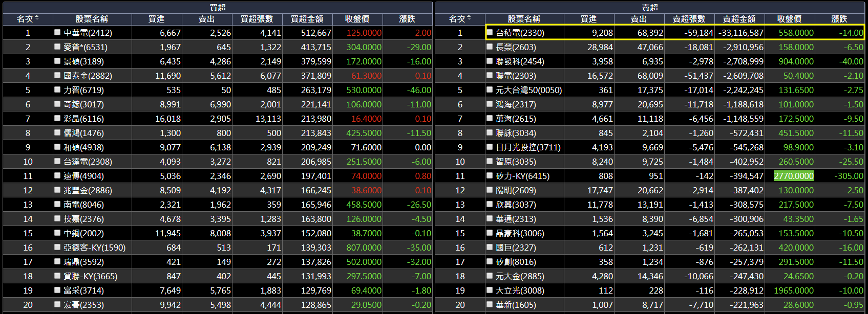Open stock 國巨(2327)
Viewport: 868px width, 314px height.
tap(516, 248)
